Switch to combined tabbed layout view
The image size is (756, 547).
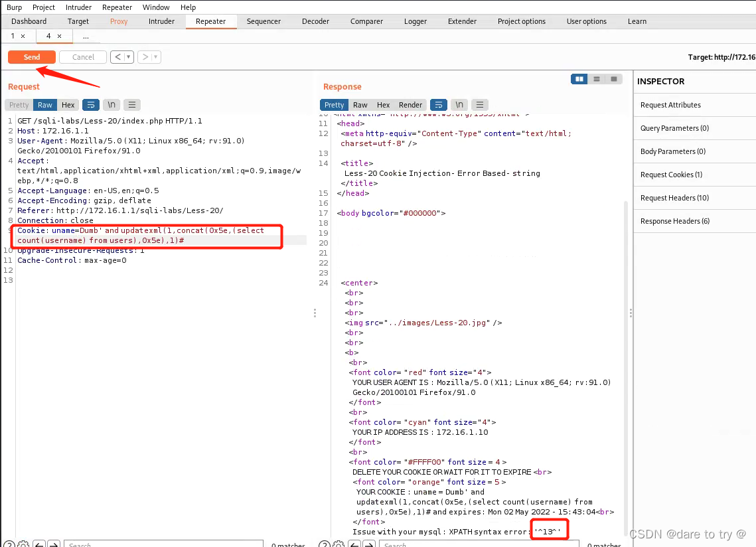tap(614, 79)
